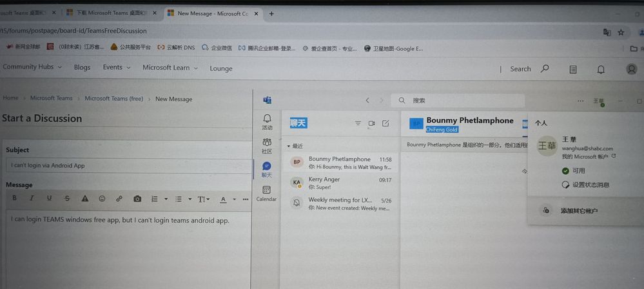Viewport: 644px width, 289px height.
Task: Expand Events menu
Action: [117, 68]
